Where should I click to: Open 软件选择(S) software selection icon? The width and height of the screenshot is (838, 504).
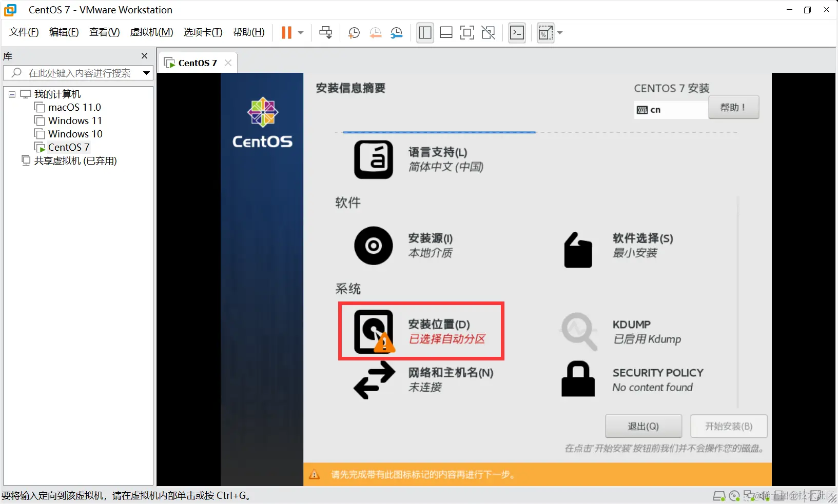pos(578,250)
